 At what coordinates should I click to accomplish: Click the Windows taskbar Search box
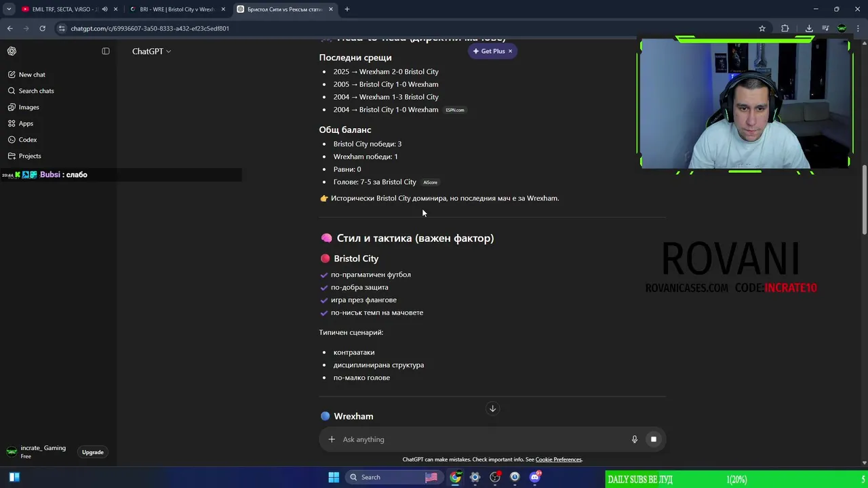[x=393, y=477]
